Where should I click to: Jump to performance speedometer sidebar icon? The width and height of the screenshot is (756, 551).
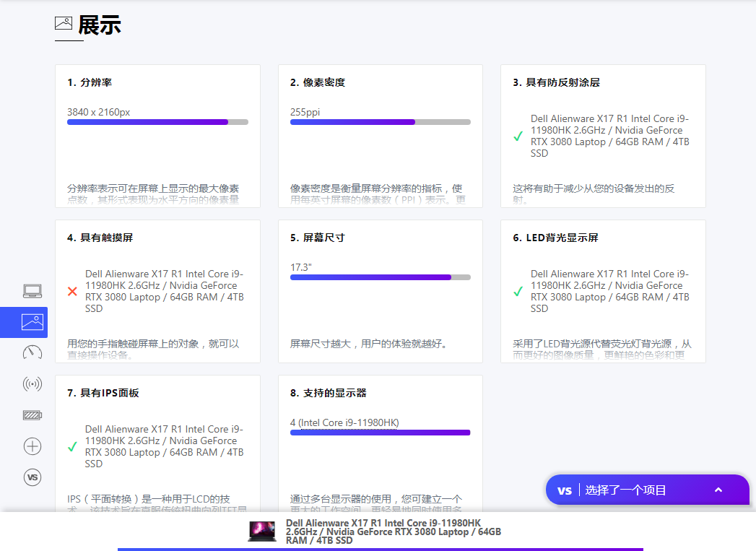32,352
